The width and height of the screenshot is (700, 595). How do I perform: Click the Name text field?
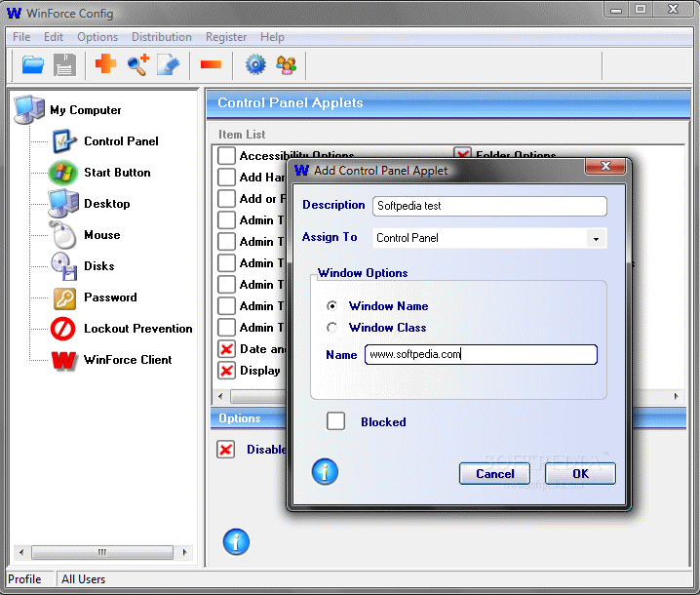tap(481, 354)
